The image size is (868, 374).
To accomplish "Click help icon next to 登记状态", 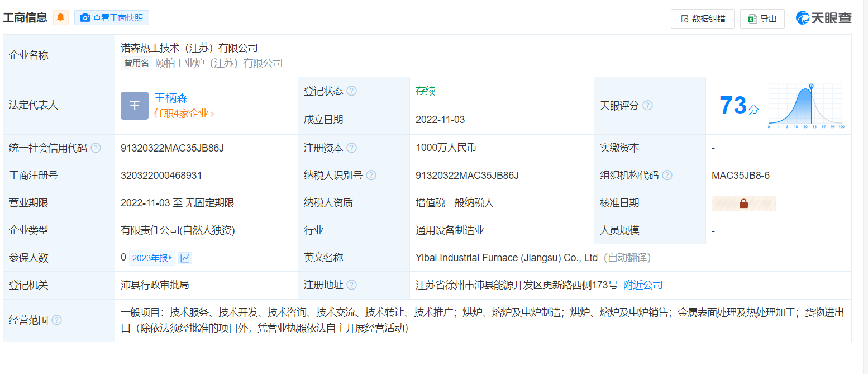I will pos(352,91).
